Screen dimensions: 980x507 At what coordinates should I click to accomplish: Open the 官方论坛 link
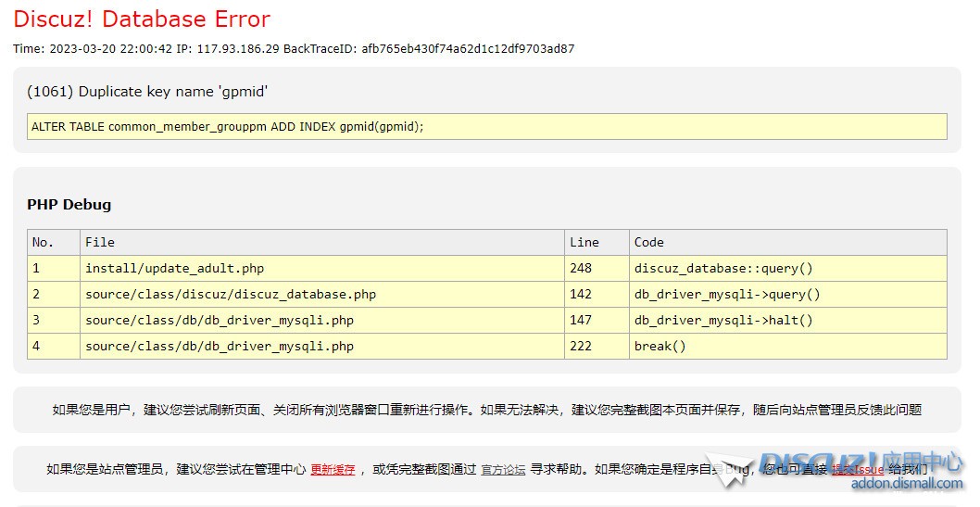pos(503,470)
